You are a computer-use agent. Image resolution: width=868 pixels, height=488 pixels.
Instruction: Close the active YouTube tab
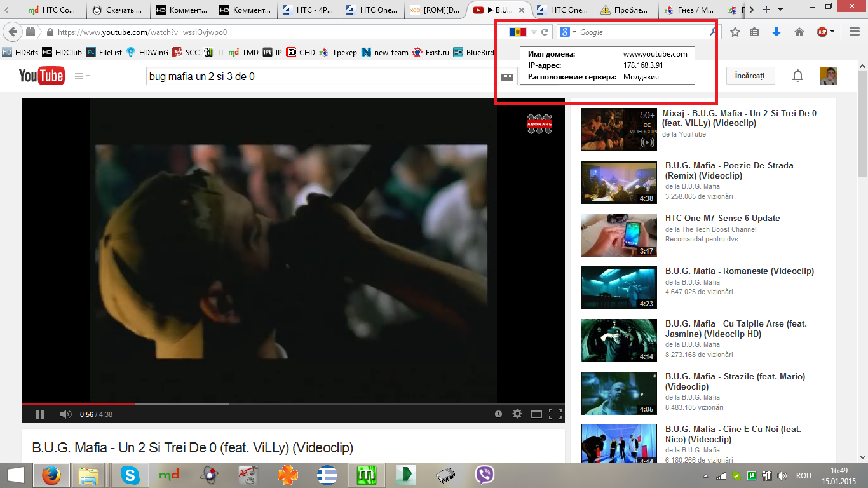point(522,10)
